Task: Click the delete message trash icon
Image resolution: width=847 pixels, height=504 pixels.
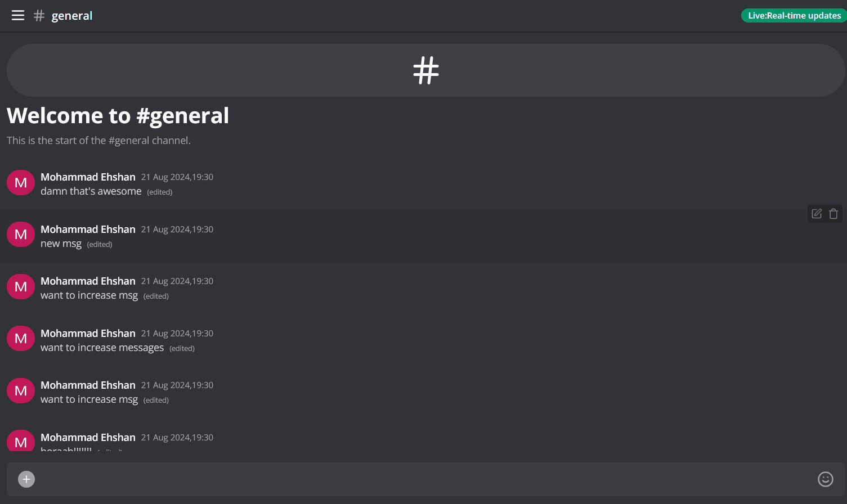Action: [x=833, y=214]
